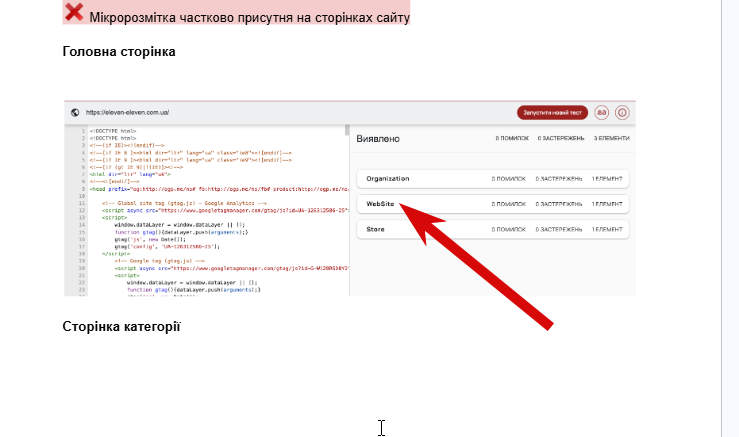Click the eleven-eleven.com.ua URL text
The height and width of the screenshot is (437, 739).
click(x=127, y=113)
